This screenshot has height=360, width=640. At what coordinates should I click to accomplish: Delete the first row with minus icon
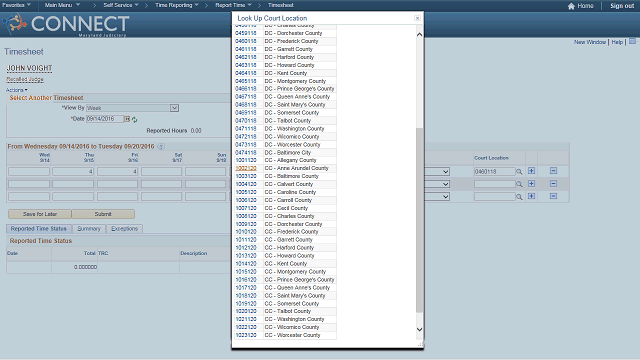pos(553,171)
